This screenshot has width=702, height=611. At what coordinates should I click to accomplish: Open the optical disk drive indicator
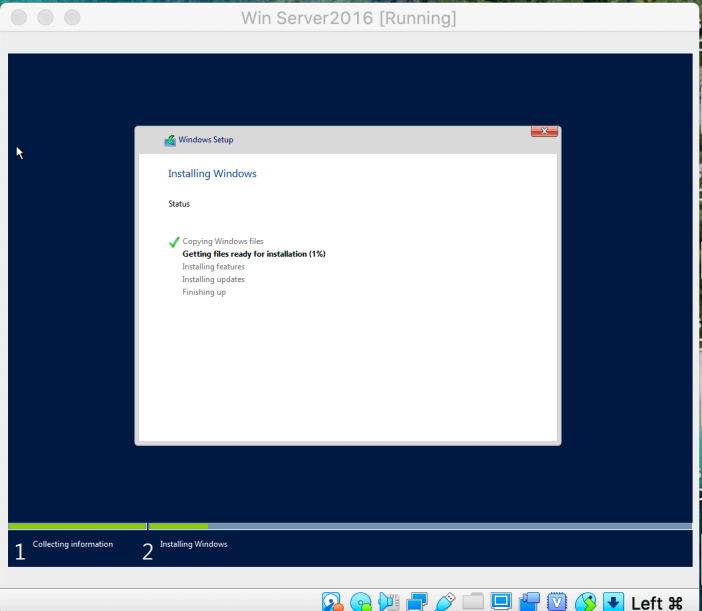[x=361, y=602]
